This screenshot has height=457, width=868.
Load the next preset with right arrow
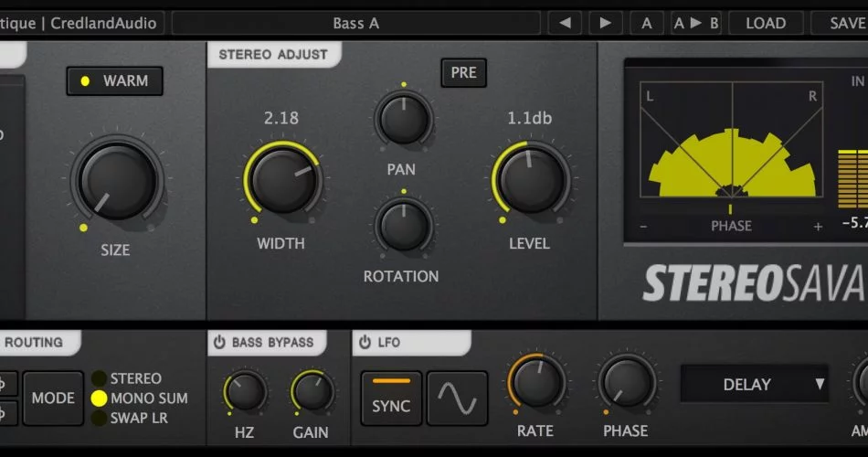pyautogui.click(x=606, y=23)
